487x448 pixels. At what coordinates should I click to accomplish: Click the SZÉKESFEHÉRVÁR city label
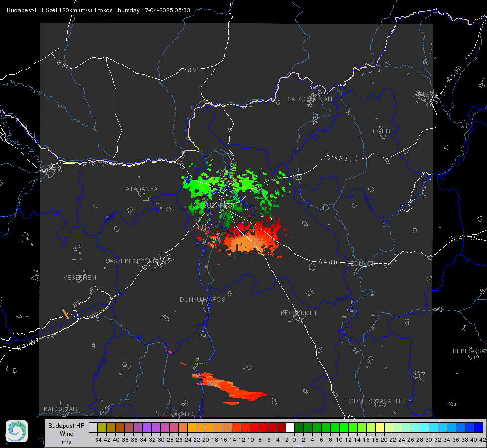[x=141, y=261]
